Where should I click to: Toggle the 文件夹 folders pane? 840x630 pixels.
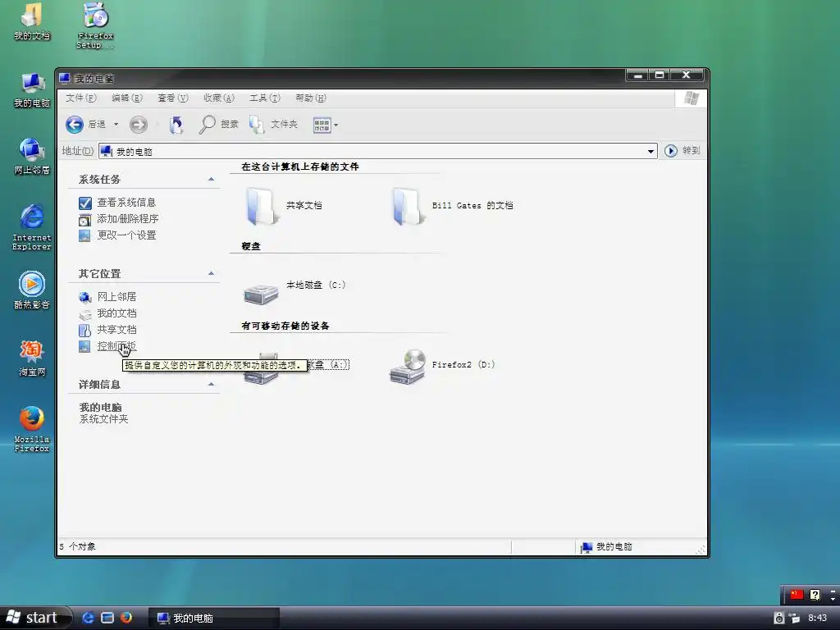(273, 125)
